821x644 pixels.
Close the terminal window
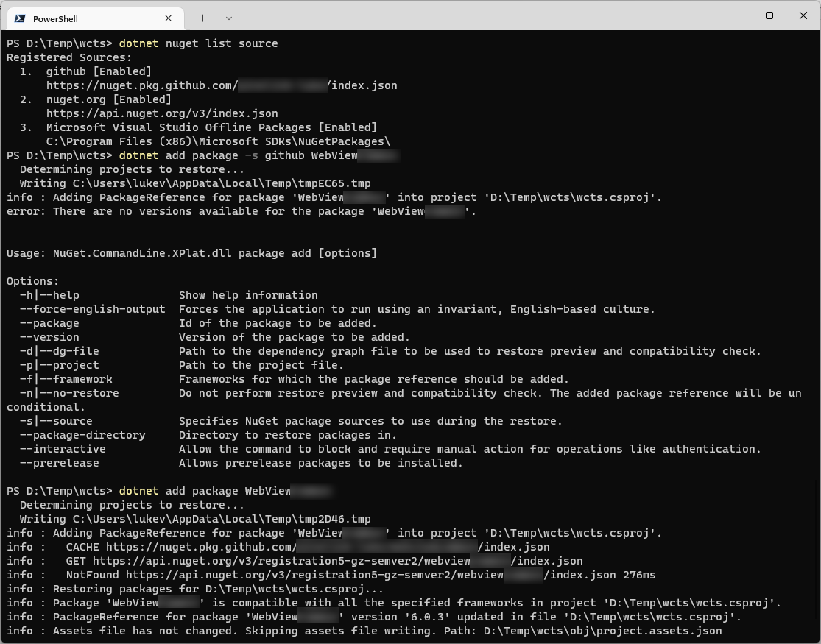(x=803, y=15)
